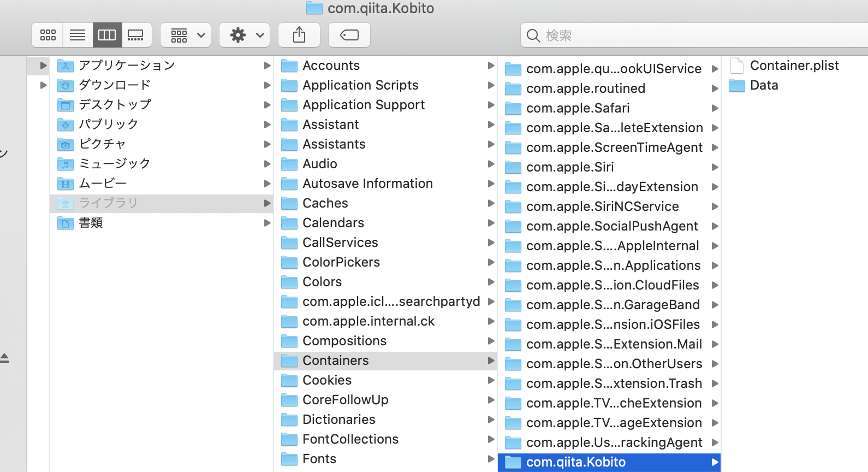
Task: Click the eject icon in sidebar
Action: (4, 358)
